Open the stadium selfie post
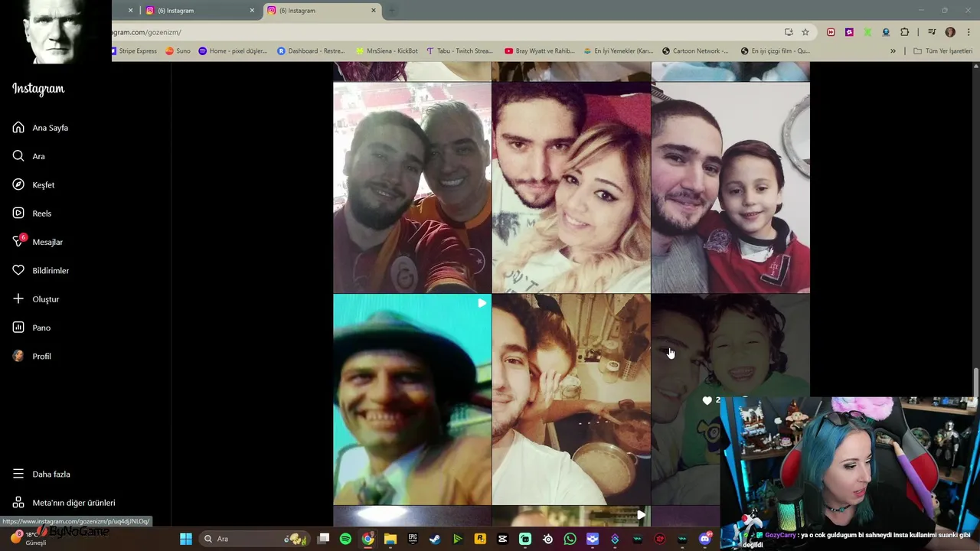The height and width of the screenshot is (551, 980). point(412,187)
